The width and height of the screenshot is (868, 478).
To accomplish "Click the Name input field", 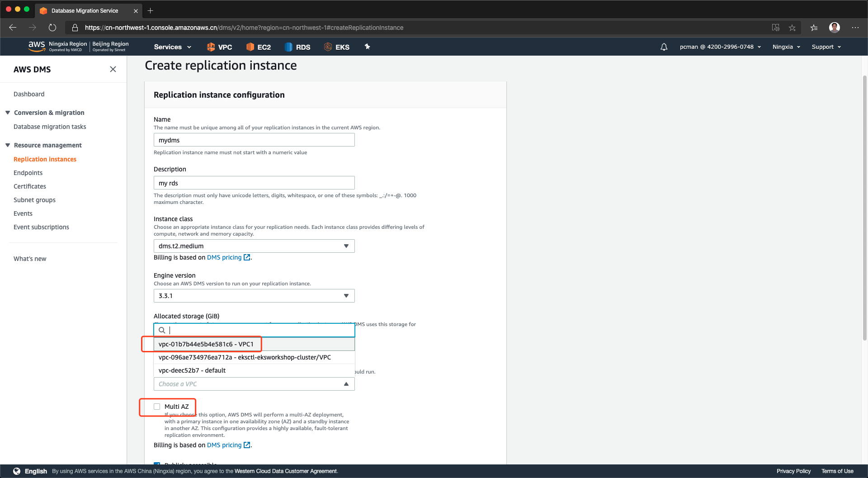I will pos(254,140).
